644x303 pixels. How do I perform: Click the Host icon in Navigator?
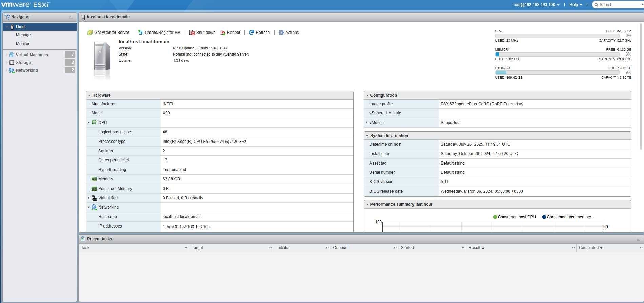(x=12, y=27)
